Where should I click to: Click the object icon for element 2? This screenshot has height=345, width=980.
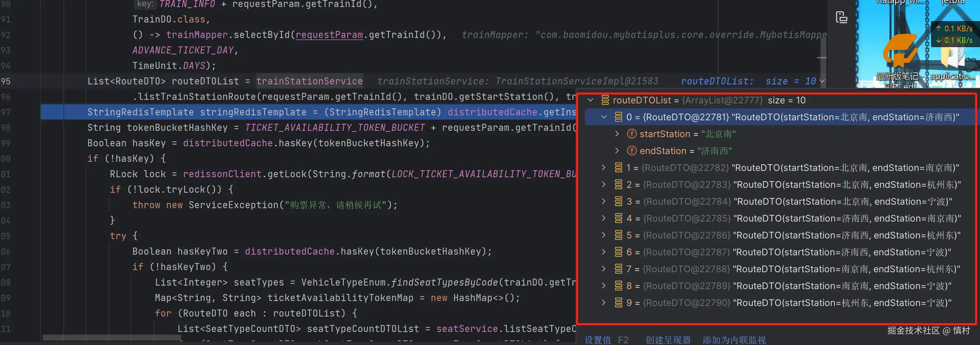(x=619, y=185)
